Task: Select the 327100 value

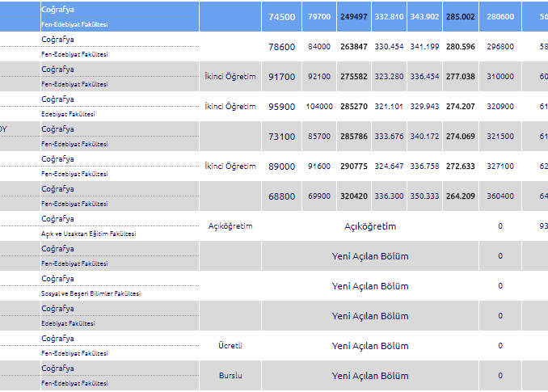Action: (500, 166)
